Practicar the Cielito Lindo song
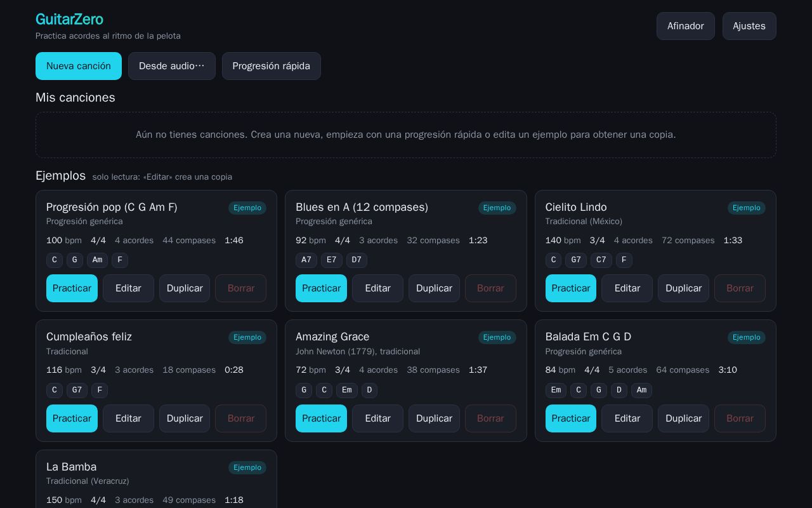 (x=571, y=288)
